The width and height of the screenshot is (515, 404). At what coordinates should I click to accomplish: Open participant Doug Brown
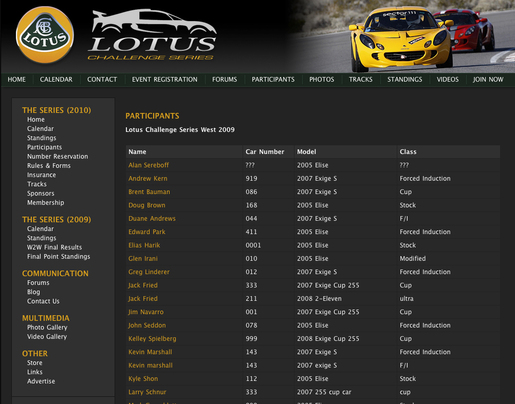pos(147,205)
